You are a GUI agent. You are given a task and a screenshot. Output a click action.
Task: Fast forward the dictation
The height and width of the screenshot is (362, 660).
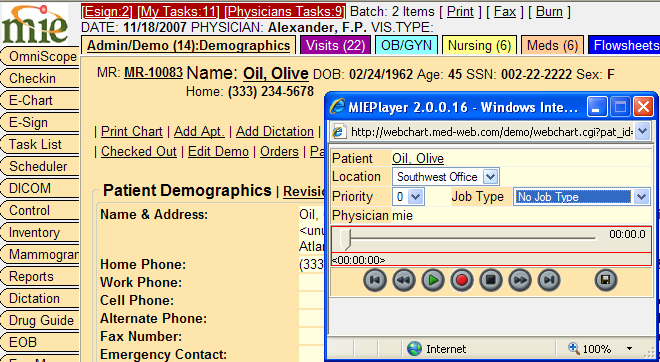520,280
